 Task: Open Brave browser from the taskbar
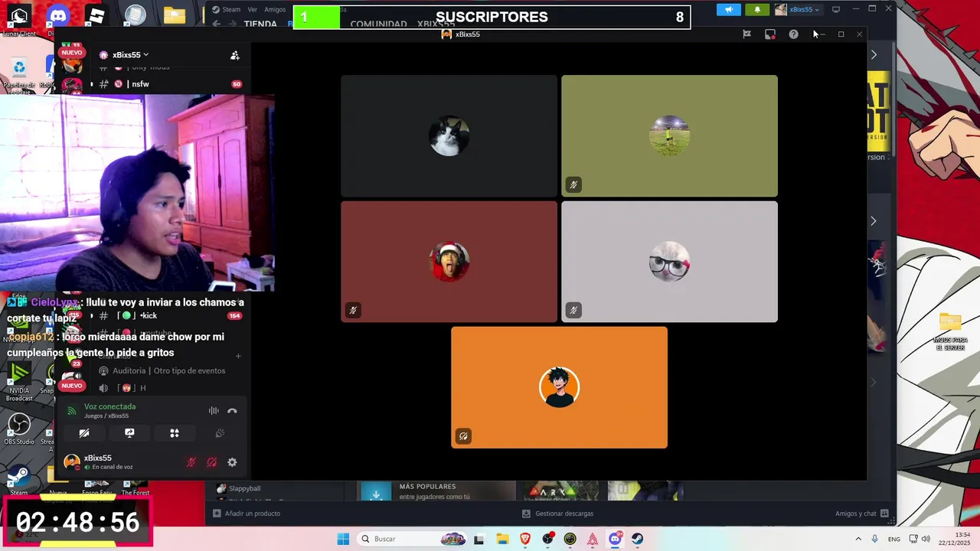[x=525, y=539]
